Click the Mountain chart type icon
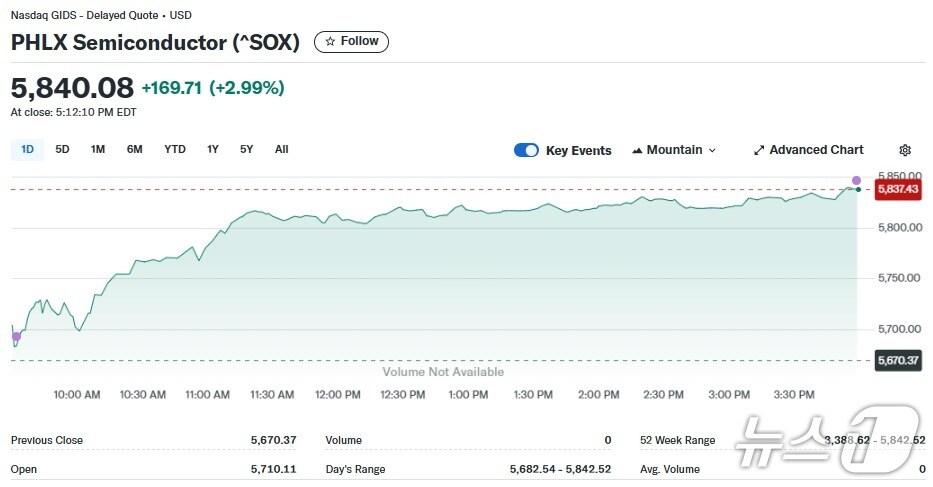Image resolution: width=933 pixels, height=487 pixels. (637, 150)
